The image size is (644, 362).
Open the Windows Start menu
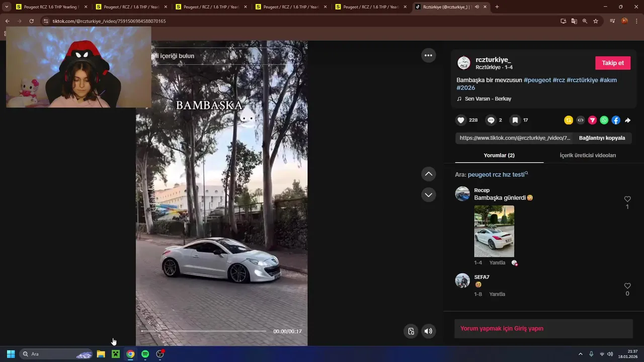click(11, 354)
